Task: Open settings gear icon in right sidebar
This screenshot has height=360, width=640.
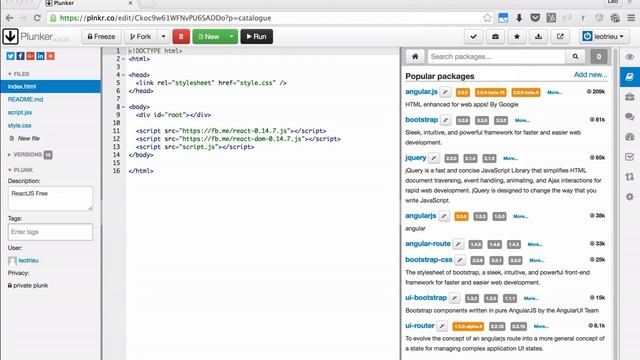Action: (x=630, y=197)
